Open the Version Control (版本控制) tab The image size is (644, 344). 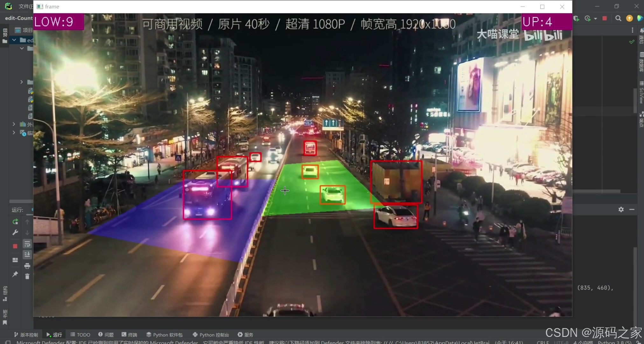(x=26, y=335)
